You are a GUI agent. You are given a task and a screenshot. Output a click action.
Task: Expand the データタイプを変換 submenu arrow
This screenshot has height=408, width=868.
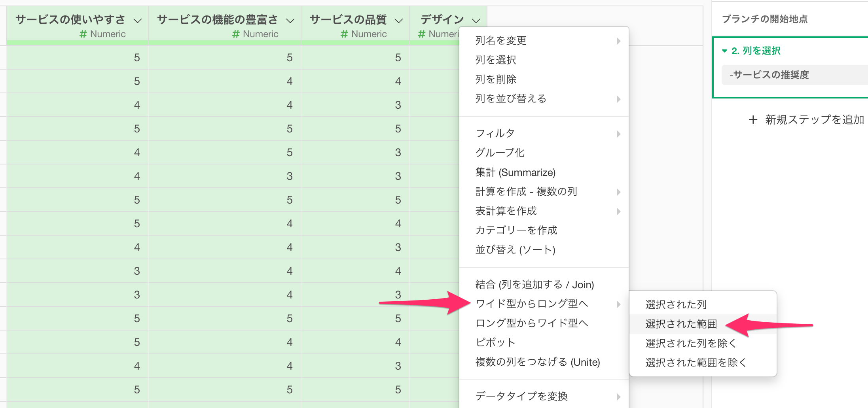point(618,396)
